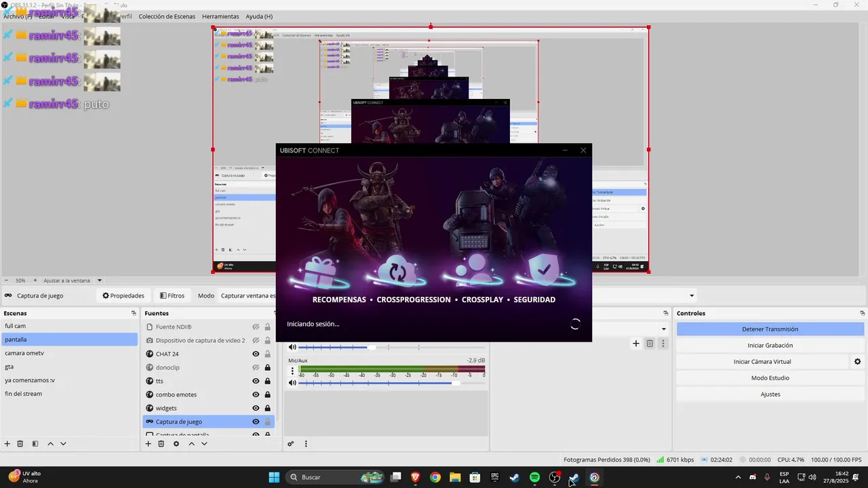Hide the combo emotes source
This screenshot has width=868, height=488.
(x=256, y=394)
